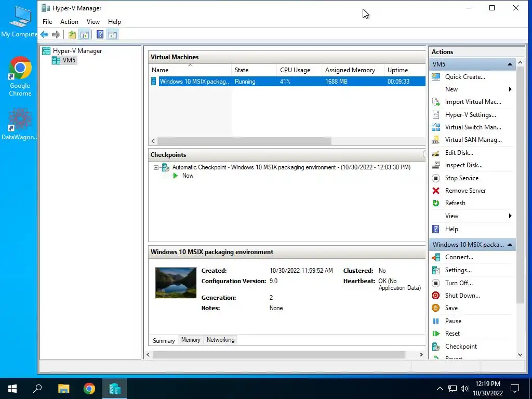The height and width of the screenshot is (399, 532).
Task: Open File Explorer from the taskbar
Action: coord(63,389)
